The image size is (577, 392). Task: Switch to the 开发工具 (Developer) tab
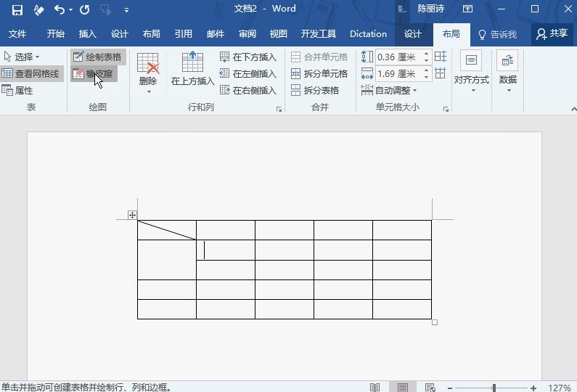[x=319, y=34]
